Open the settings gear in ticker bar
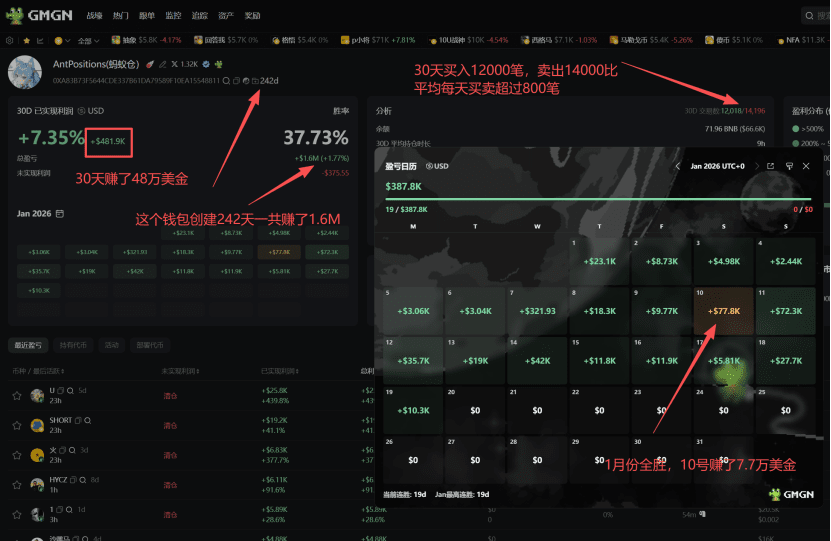831x541 pixels. tap(10, 40)
